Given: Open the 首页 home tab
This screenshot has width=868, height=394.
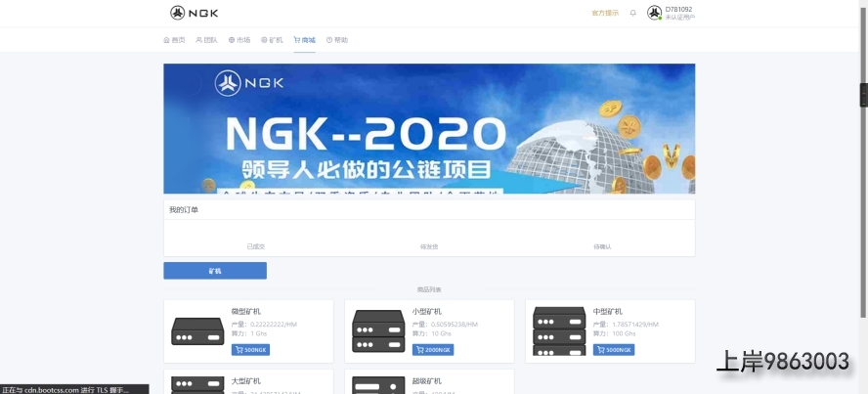Looking at the screenshot, I should coord(174,40).
